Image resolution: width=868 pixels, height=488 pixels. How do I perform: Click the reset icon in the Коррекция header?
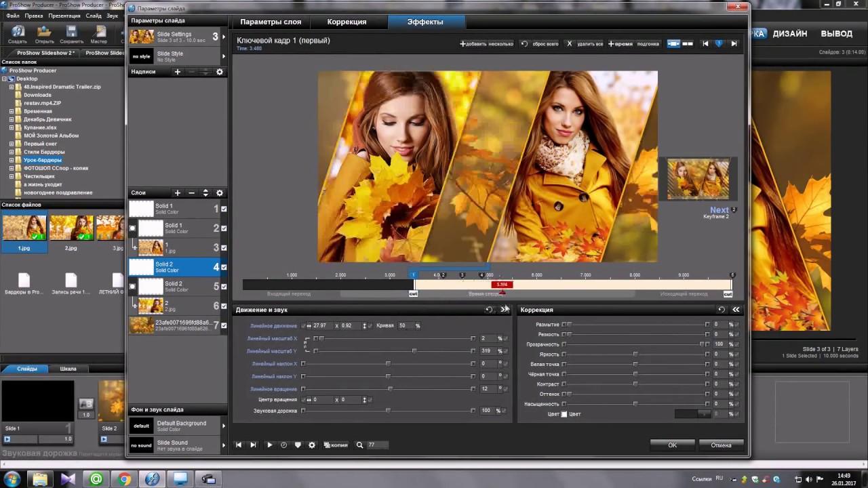tap(722, 310)
